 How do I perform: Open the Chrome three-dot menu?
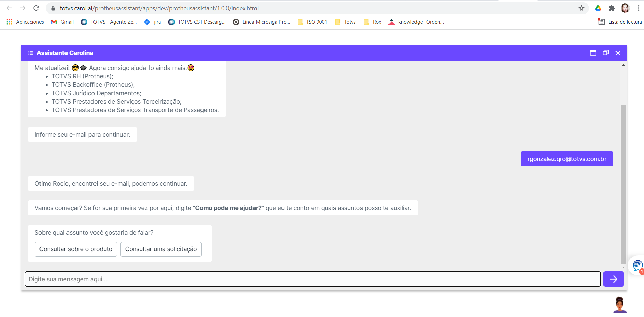click(x=639, y=8)
